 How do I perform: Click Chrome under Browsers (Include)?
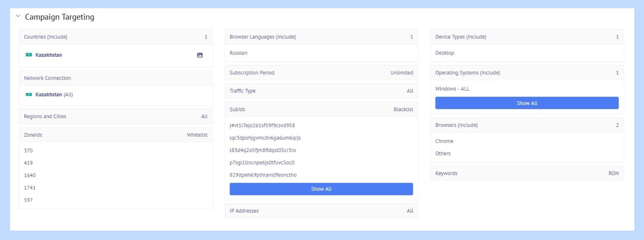444,141
